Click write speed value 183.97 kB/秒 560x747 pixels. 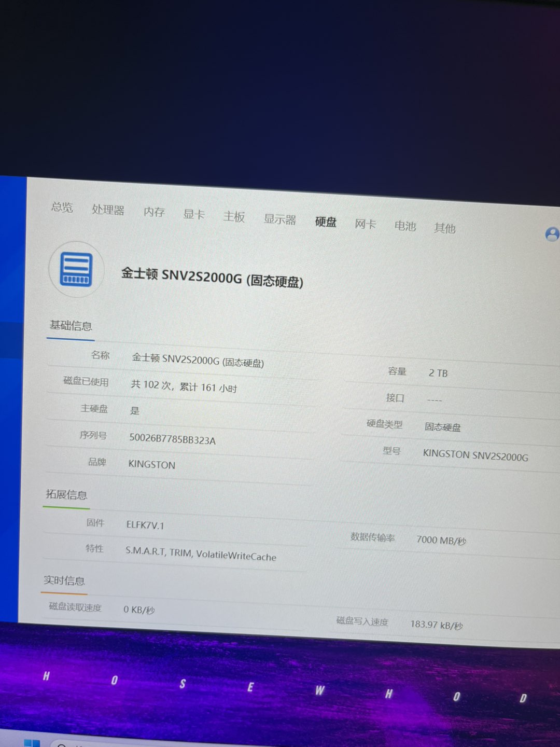click(x=437, y=625)
